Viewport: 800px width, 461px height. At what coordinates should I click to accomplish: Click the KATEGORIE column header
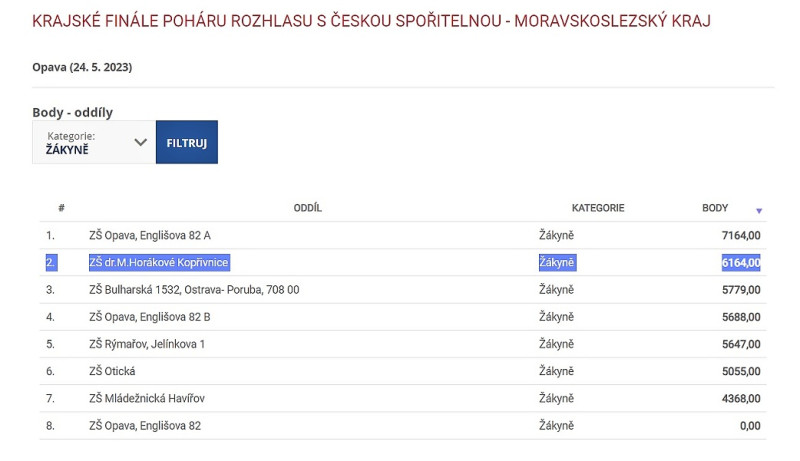(598, 208)
